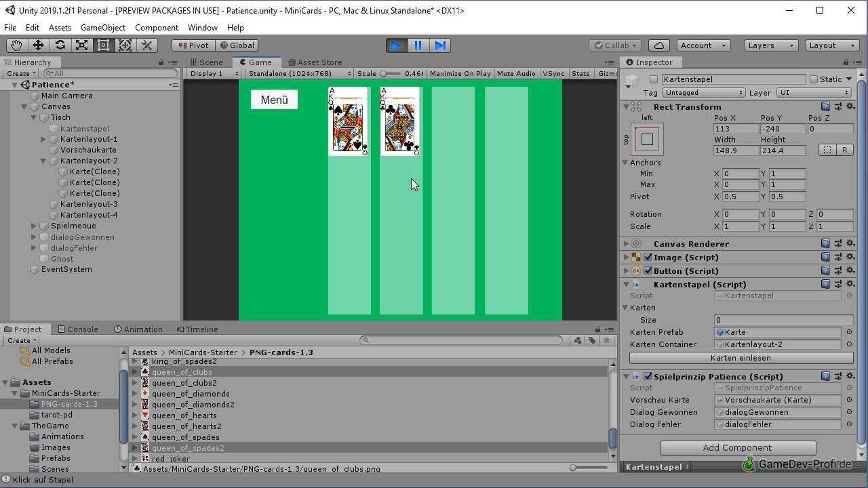Pick object for Karten Prefab field
The width and height of the screenshot is (868, 488).
coord(849,332)
